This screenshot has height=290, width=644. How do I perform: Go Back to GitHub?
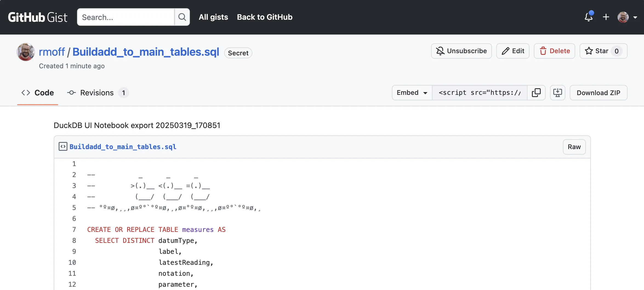[x=264, y=17]
